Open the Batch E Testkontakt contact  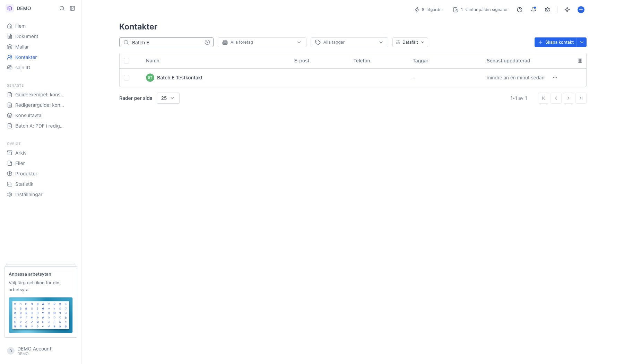pos(180,78)
